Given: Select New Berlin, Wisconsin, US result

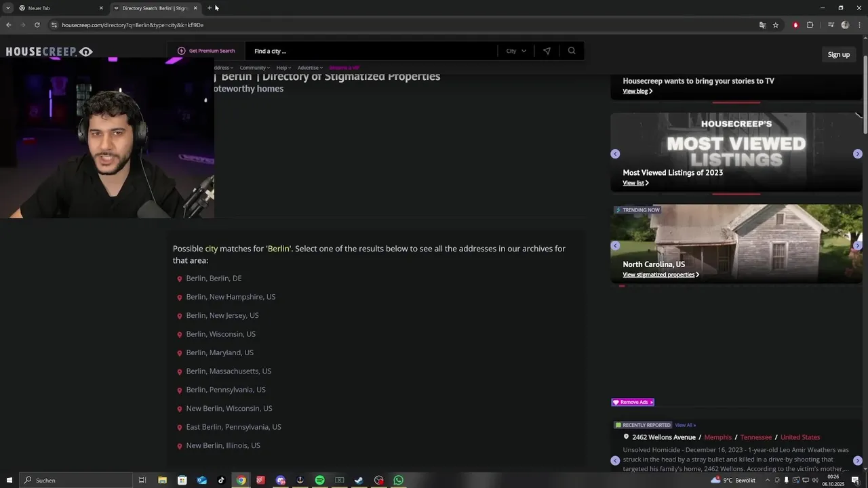Looking at the screenshot, I should (229, 409).
